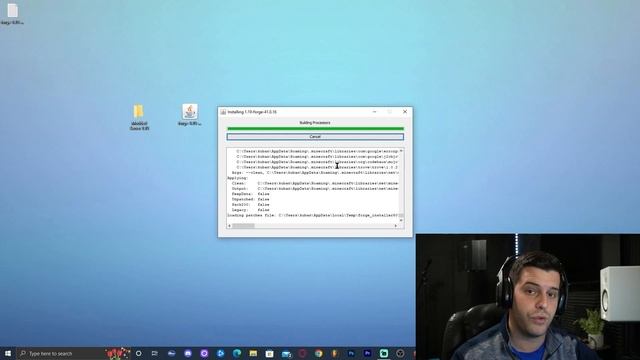Viewport: 640px width, 360px height.
Task: Click the log's vertical scroll down arrow
Action: point(401,220)
